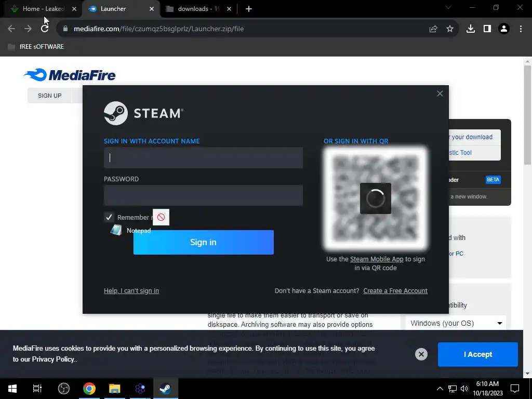Image resolution: width=532 pixels, height=399 pixels.
Task: Click the padlock site info icon
Action: point(65,29)
